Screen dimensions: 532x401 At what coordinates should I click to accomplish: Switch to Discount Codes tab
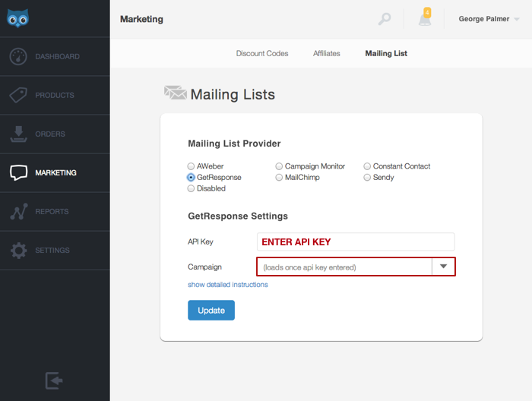262,53
